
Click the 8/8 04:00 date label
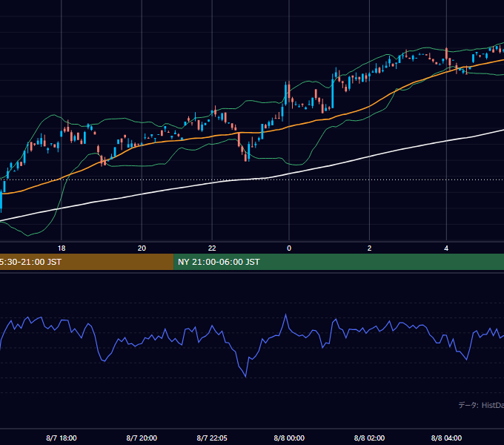(x=446, y=438)
